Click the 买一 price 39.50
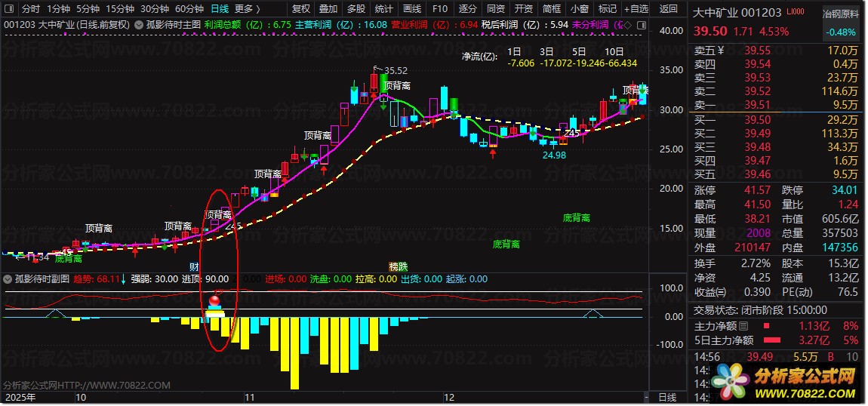The width and height of the screenshot is (868, 406). coord(757,120)
